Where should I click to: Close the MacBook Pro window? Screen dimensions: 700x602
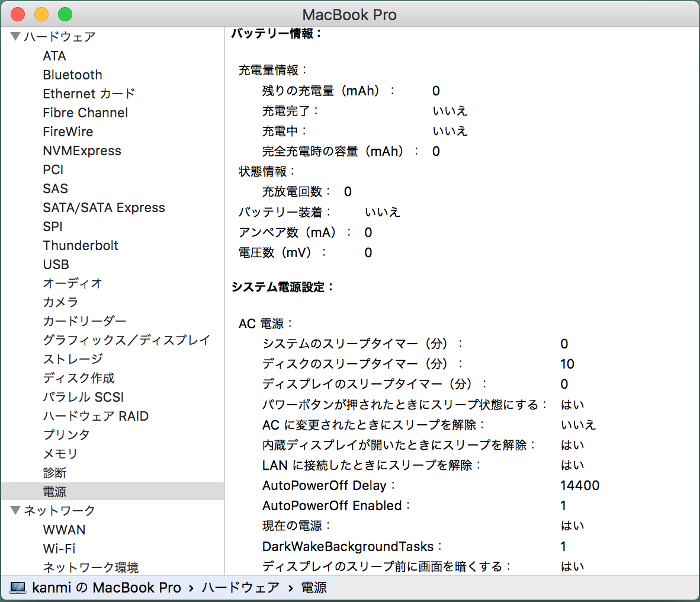click(18, 14)
